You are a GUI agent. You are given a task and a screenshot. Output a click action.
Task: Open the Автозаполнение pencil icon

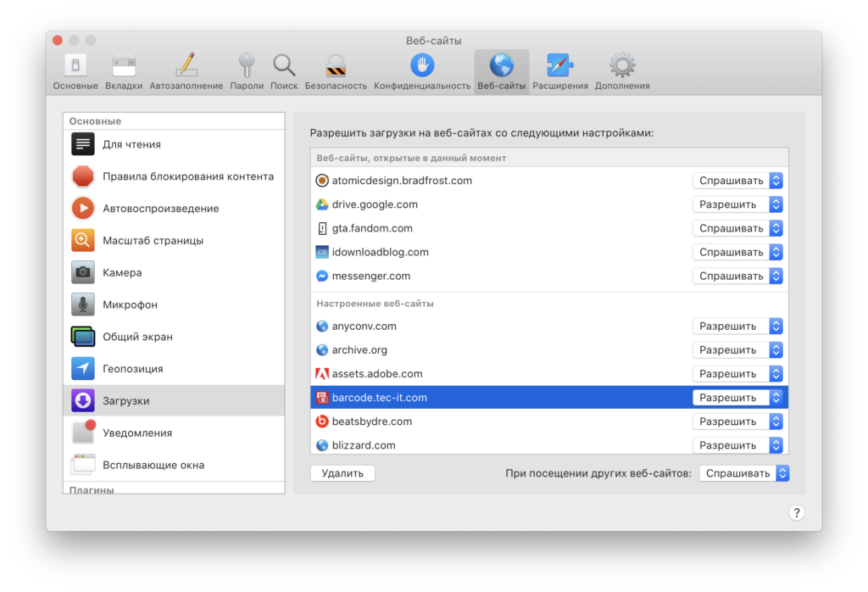click(186, 65)
